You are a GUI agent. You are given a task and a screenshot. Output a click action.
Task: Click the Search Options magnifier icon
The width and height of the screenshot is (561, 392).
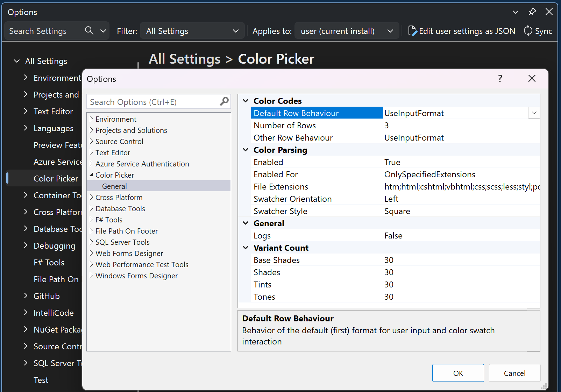224,102
